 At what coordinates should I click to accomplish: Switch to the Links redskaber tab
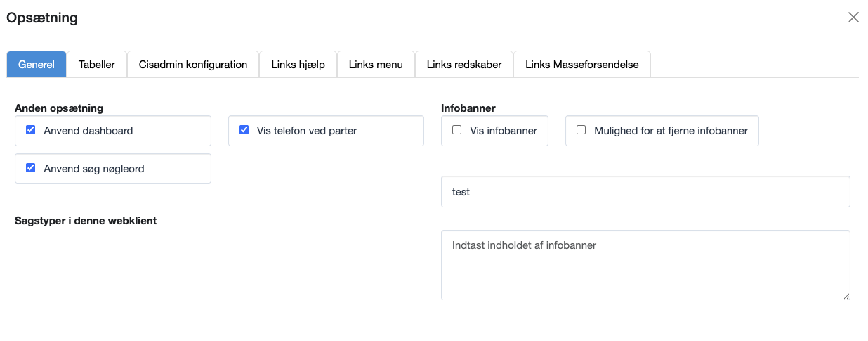[464, 65]
